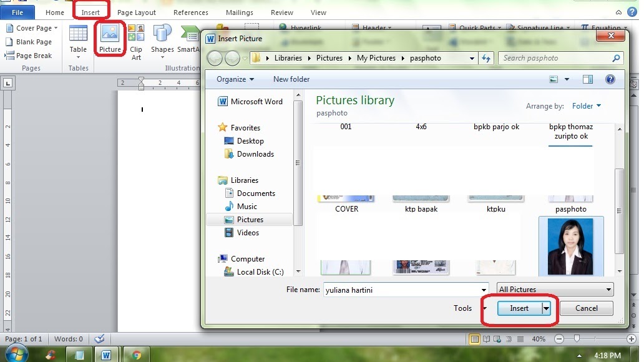The width and height of the screenshot is (644, 362).
Task: Minimize the ribbon with caret arrow
Action: coord(618,12)
